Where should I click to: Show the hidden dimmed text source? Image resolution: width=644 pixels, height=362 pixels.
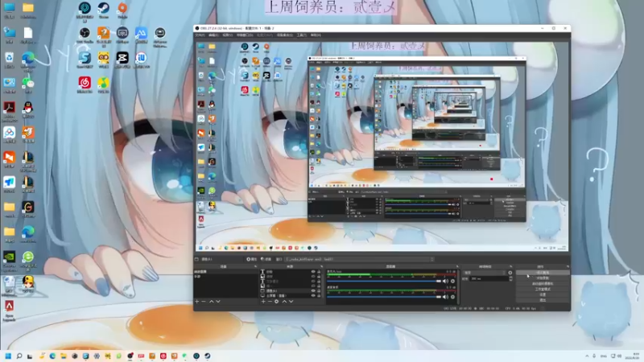click(313, 281)
